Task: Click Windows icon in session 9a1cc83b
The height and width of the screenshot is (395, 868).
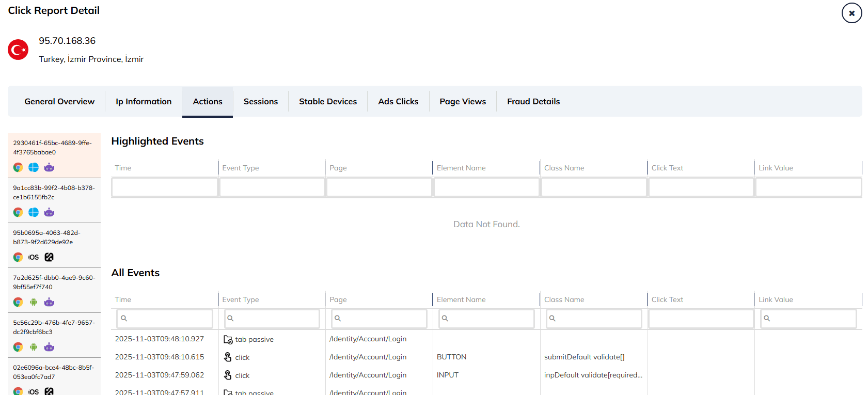Action: (x=34, y=212)
